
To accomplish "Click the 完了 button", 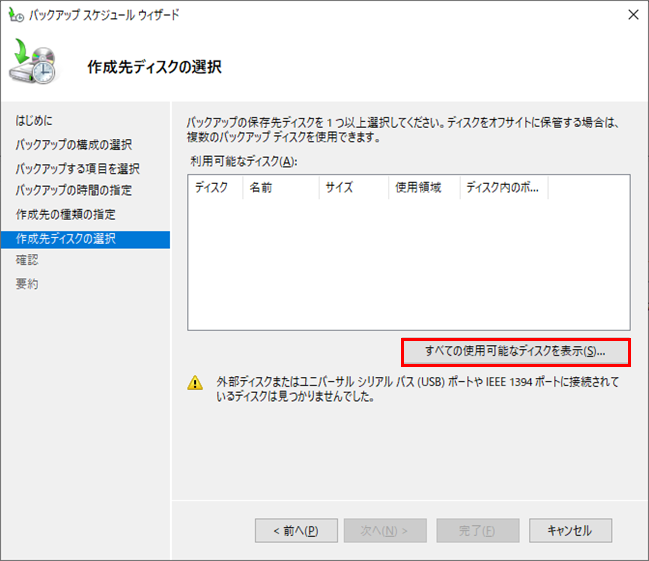I will pos(478,530).
